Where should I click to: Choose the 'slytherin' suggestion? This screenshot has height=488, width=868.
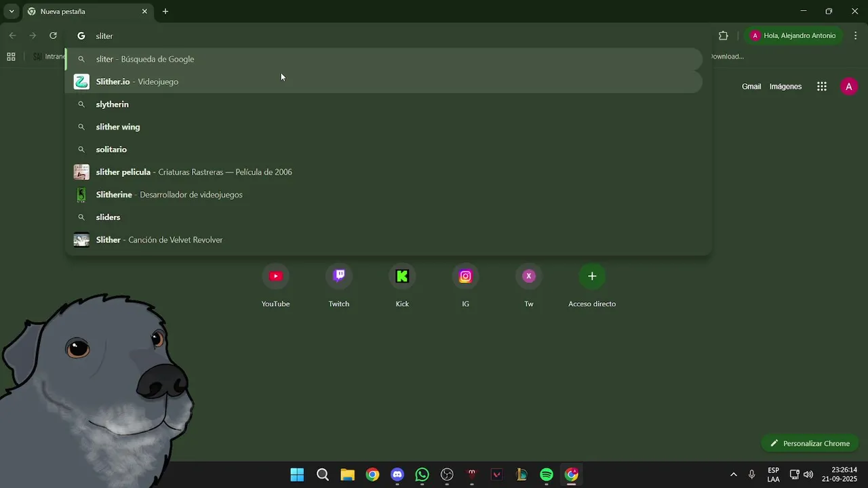[x=384, y=104]
